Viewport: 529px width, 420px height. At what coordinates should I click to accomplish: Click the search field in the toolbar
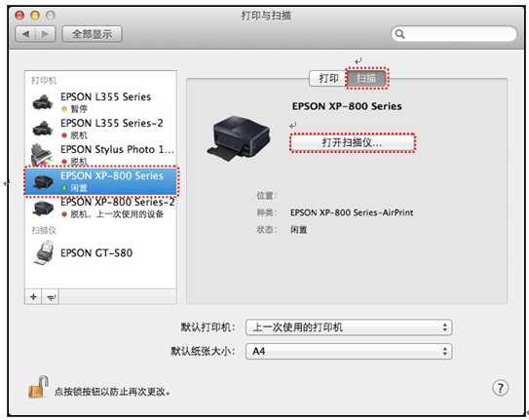click(x=454, y=34)
